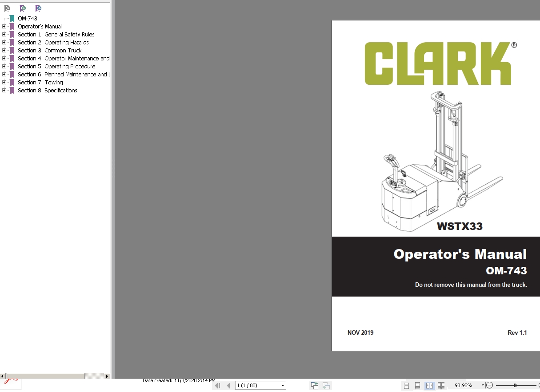Expand Section 2. Operating Hazards
Image resolution: width=540 pixels, height=392 pixels.
click(x=4, y=43)
